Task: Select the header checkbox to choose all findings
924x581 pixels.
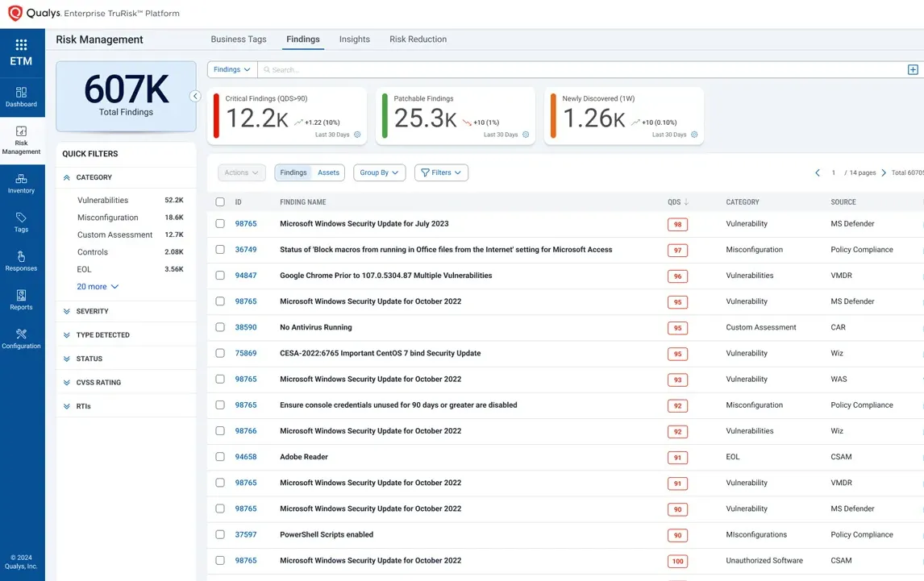Action: coord(219,201)
